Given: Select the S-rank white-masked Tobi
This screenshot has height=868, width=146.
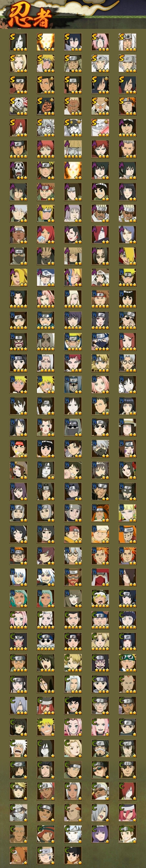Looking at the screenshot, I should tap(18, 106).
